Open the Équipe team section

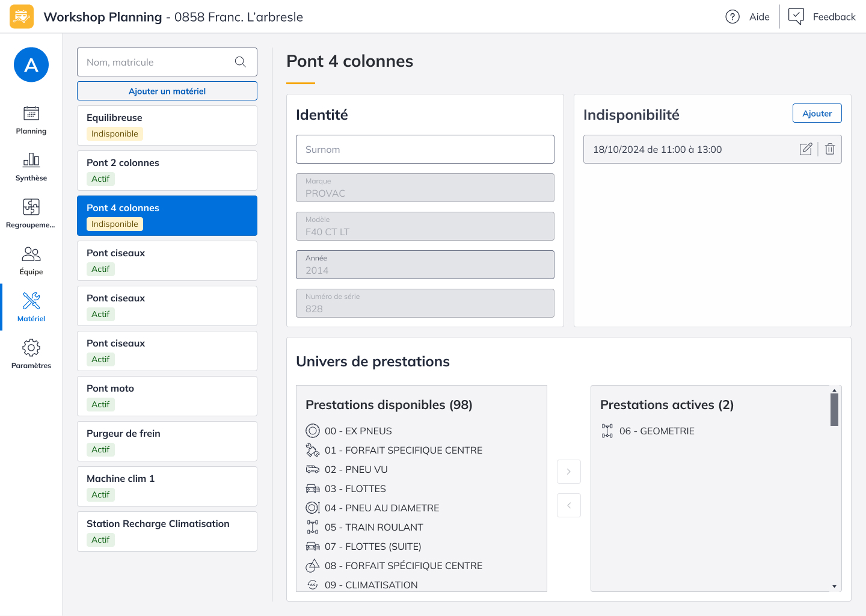click(x=31, y=261)
